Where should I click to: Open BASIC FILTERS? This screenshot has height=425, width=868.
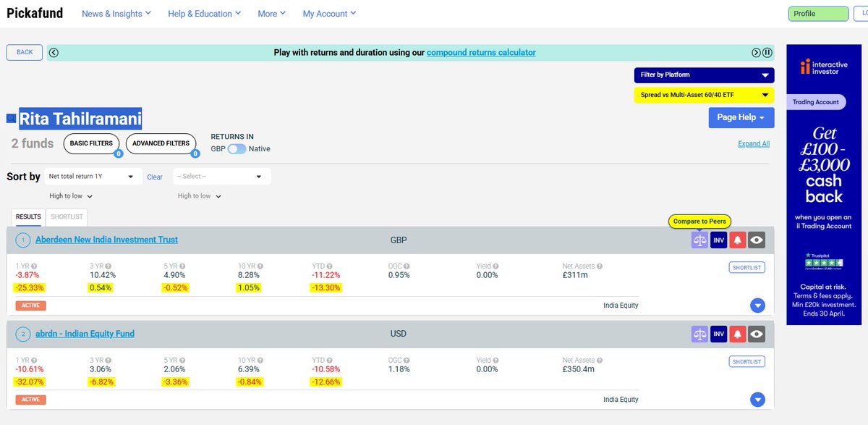91,143
